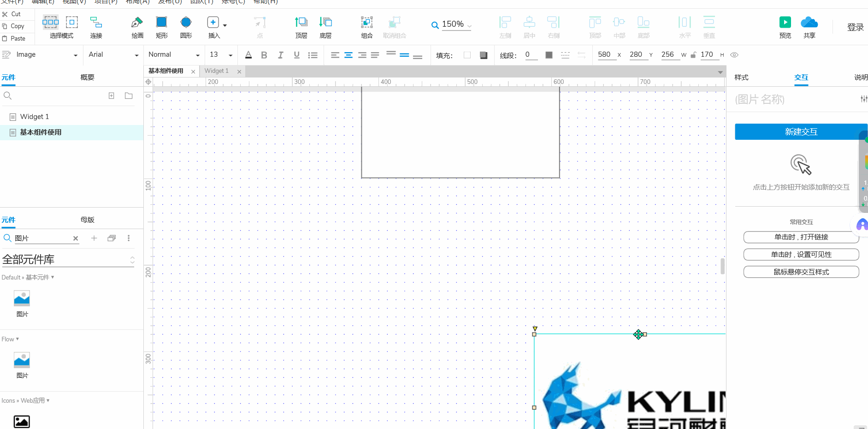Open the 全部元件库 library selector
This screenshot has width=868, height=429.
pos(68,260)
